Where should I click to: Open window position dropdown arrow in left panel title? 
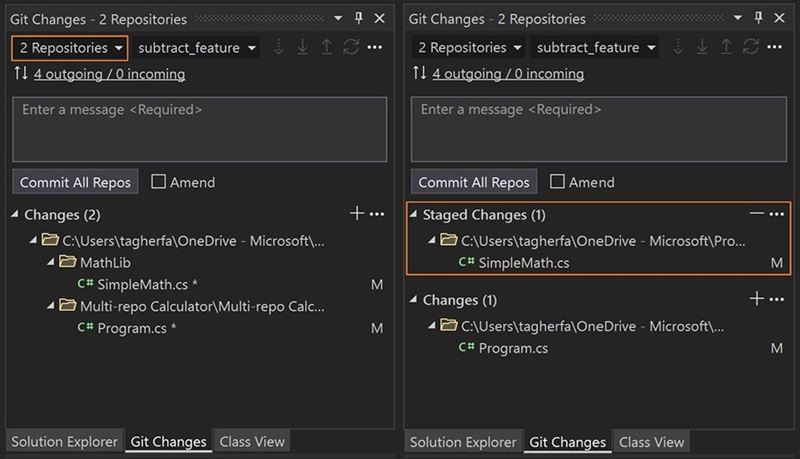coord(338,18)
